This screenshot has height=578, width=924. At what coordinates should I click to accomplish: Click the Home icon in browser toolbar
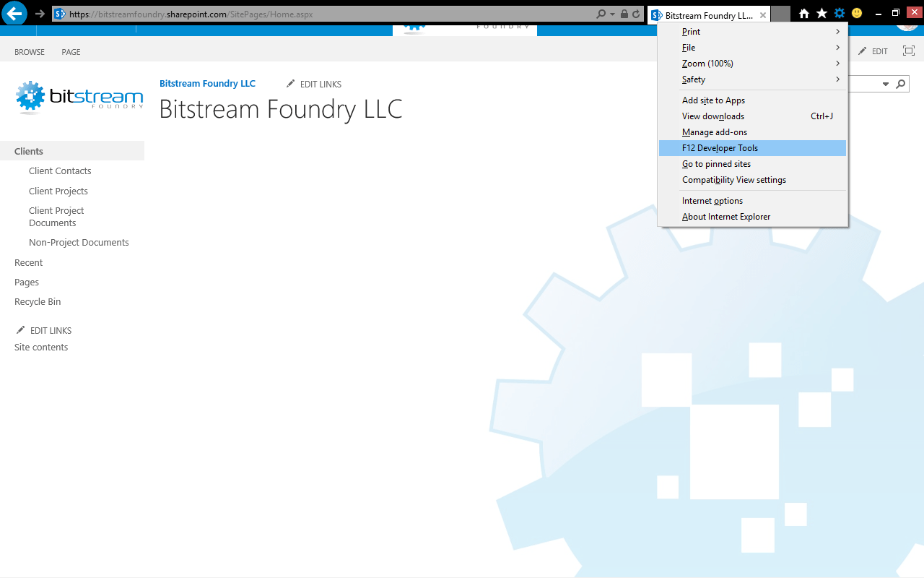click(803, 12)
